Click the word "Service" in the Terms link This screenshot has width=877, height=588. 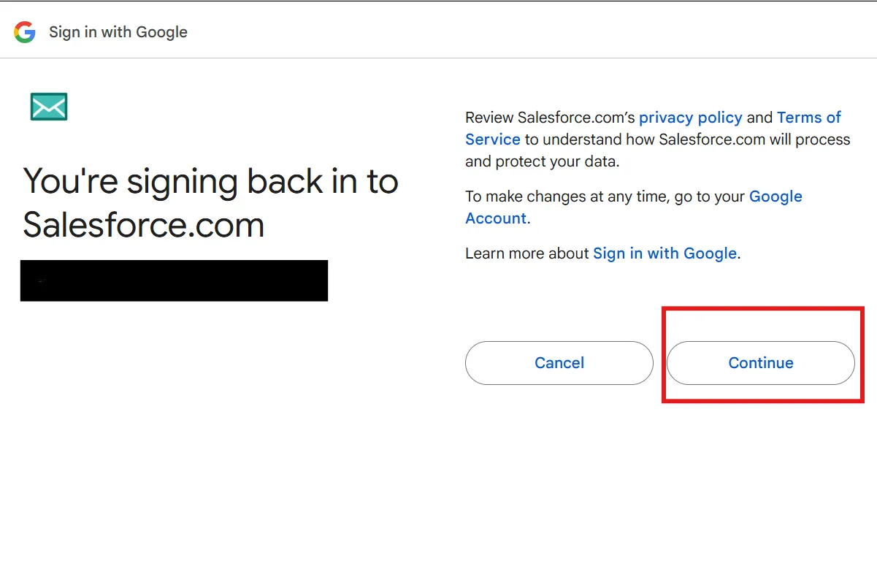click(493, 140)
